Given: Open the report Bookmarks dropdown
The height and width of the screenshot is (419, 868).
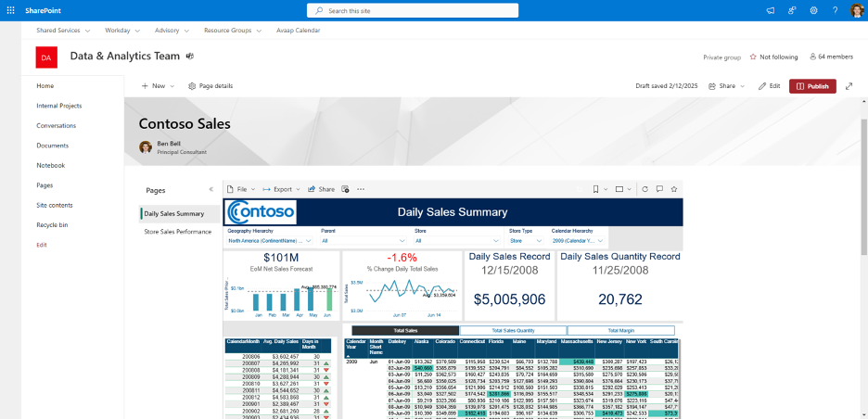Looking at the screenshot, I should click(600, 189).
